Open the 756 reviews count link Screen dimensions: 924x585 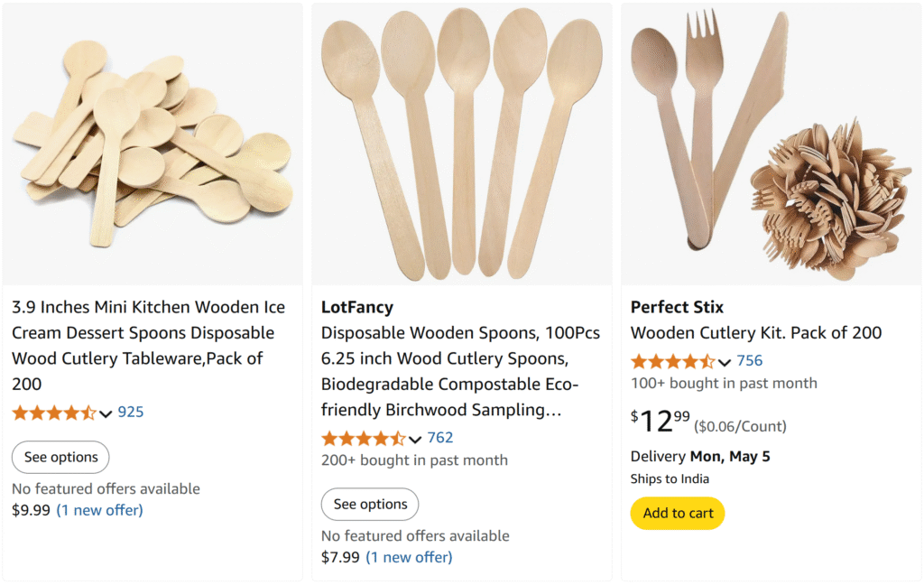pos(750,361)
